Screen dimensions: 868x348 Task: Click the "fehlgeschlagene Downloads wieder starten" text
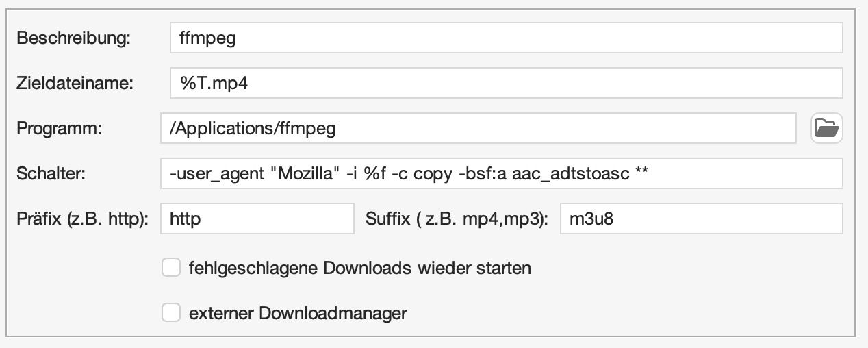click(359, 268)
